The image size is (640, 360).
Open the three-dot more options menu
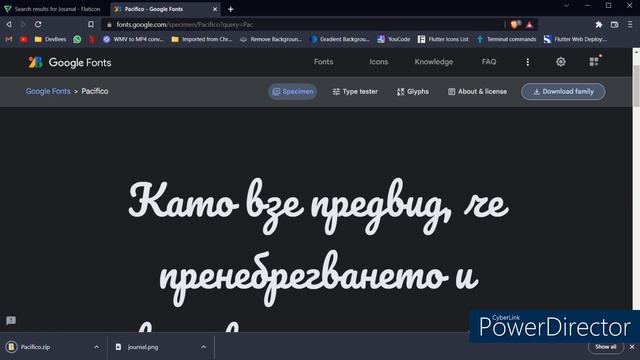click(527, 62)
